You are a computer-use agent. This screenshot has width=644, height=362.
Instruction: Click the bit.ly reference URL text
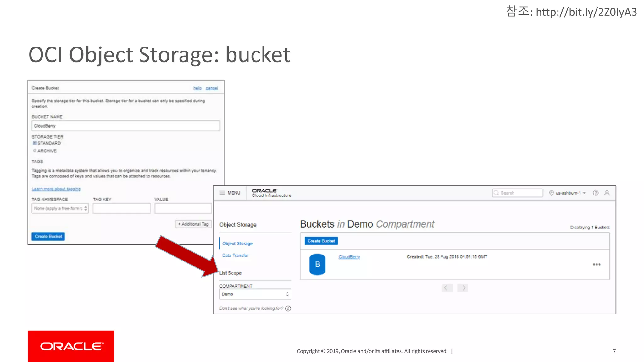[x=586, y=12]
